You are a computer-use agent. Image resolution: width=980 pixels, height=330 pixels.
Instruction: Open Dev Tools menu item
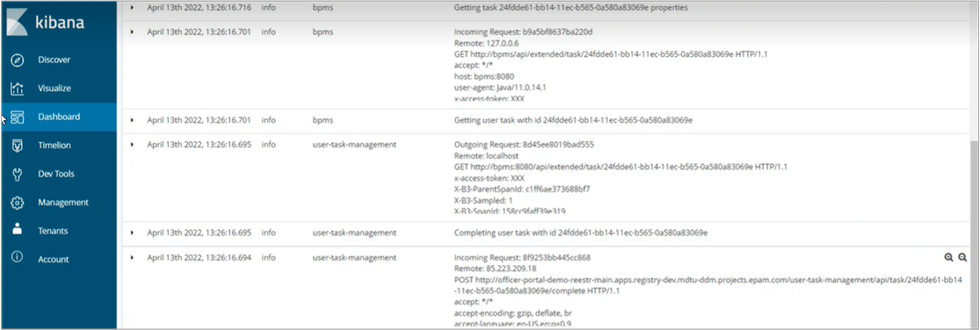56,174
